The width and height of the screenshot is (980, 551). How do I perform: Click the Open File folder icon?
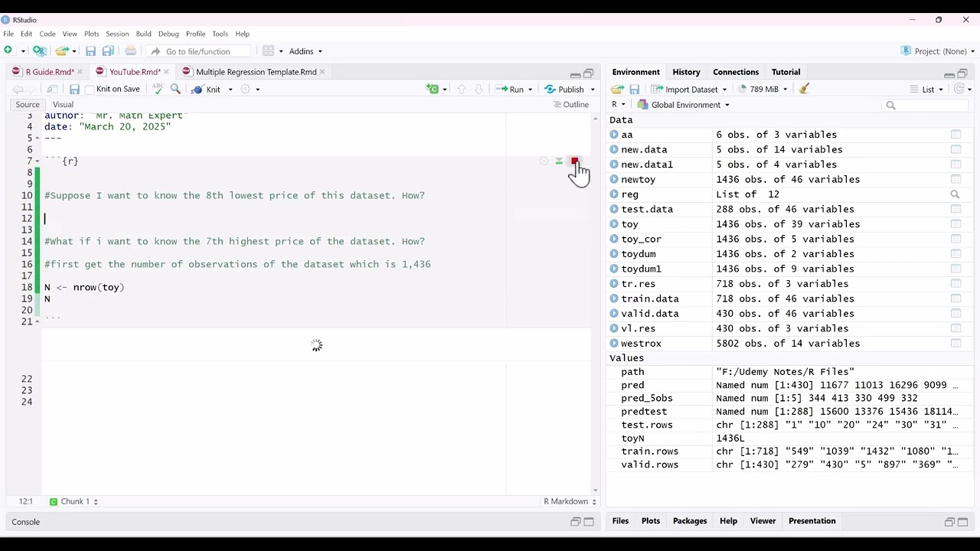(x=61, y=51)
